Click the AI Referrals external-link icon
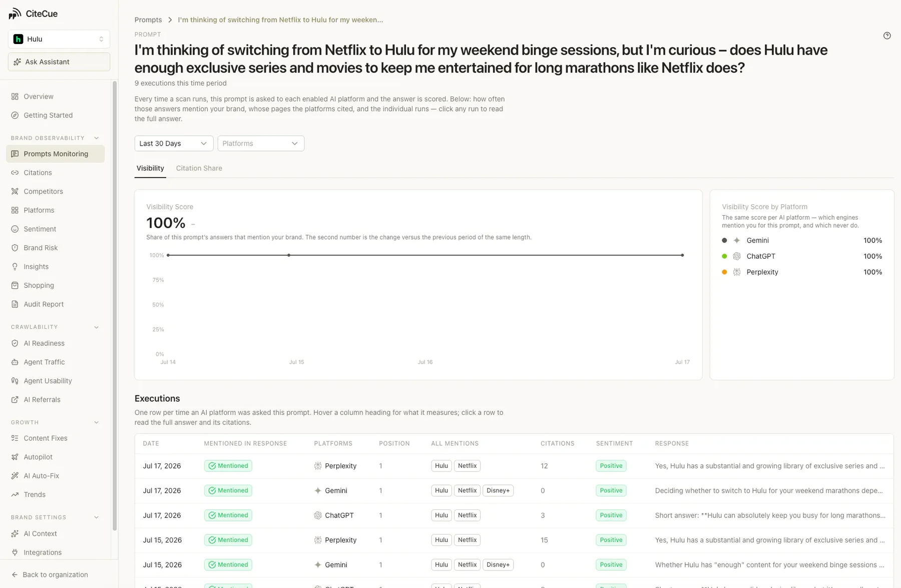Viewport: 901px width, 588px height. pyautogui.click(x=15, y=399)
